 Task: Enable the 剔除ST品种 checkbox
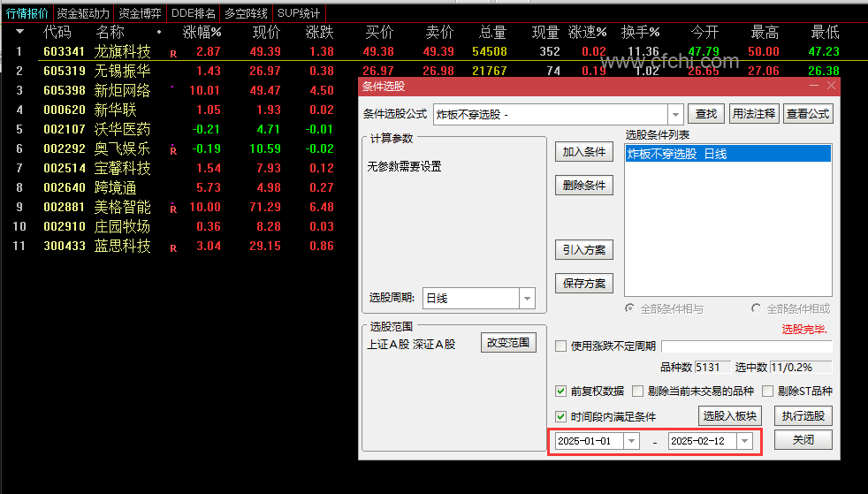tap(767, 391)
